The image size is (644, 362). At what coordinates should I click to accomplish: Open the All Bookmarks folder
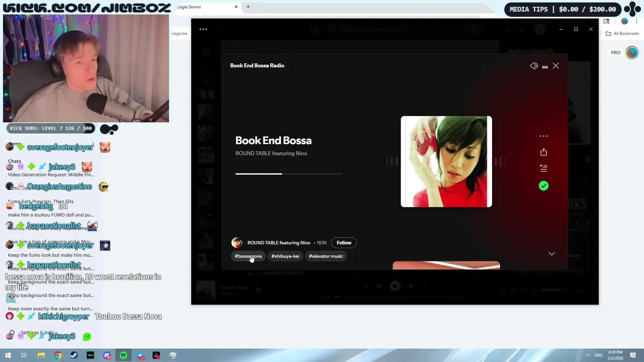pyautogui.click(x=622, y=34)
